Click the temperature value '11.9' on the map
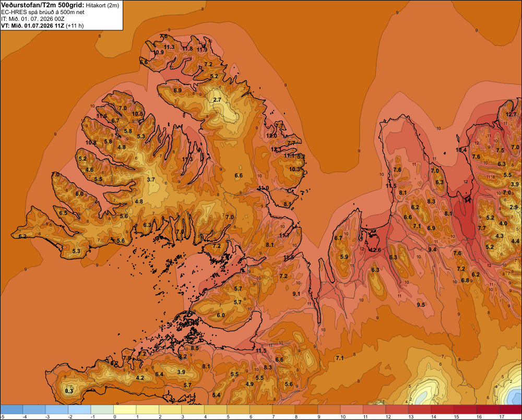This screenshot has width=522, height=420. point(202,50)
